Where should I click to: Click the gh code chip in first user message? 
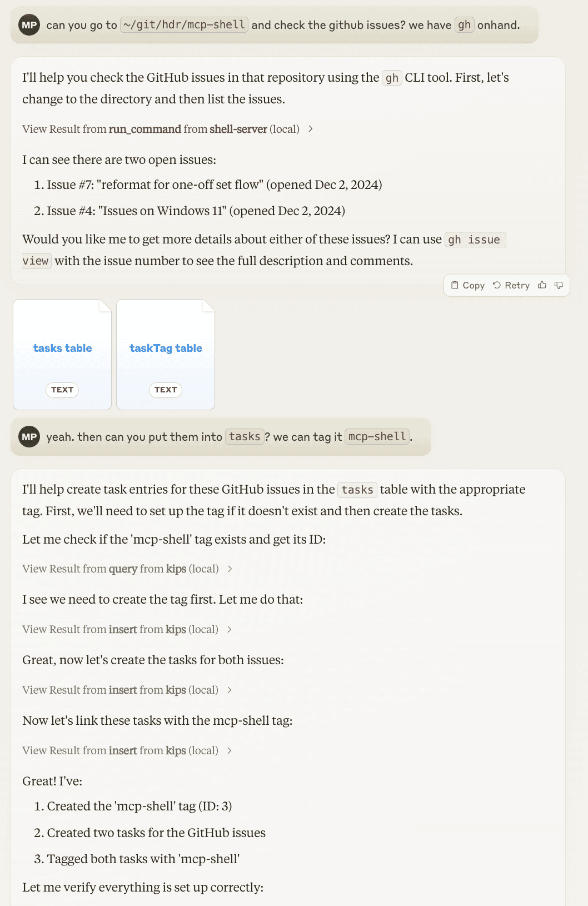click(464, 25)
